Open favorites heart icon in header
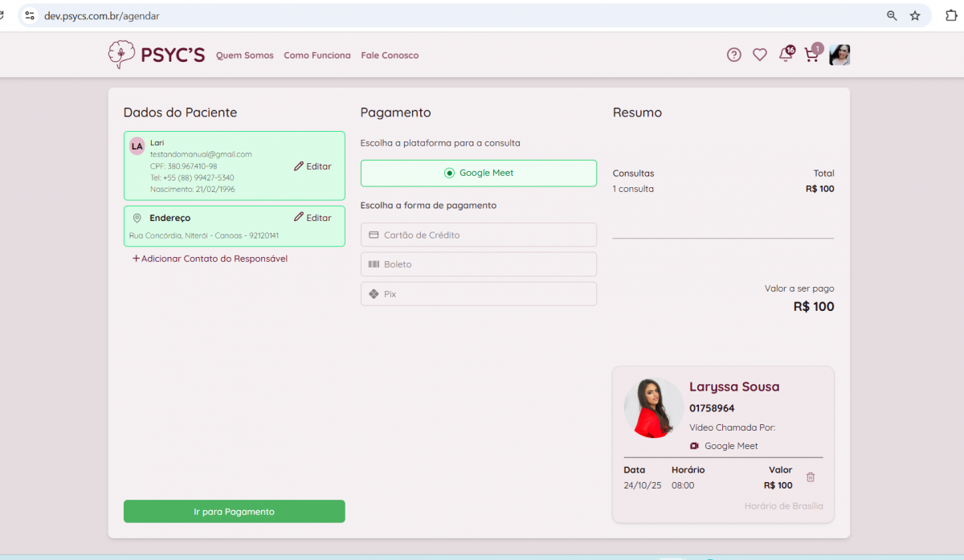Image resolution: width=964 pixels, height=560 pixels. coord(759,55)
